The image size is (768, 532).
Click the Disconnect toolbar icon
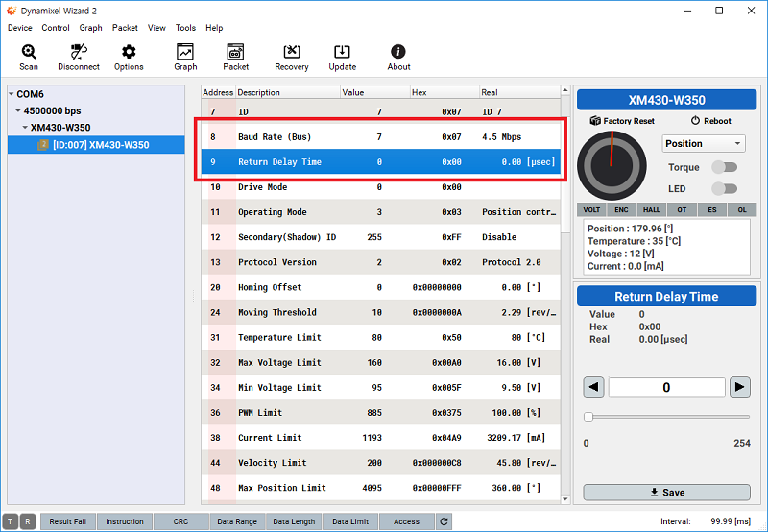(79, 58)
